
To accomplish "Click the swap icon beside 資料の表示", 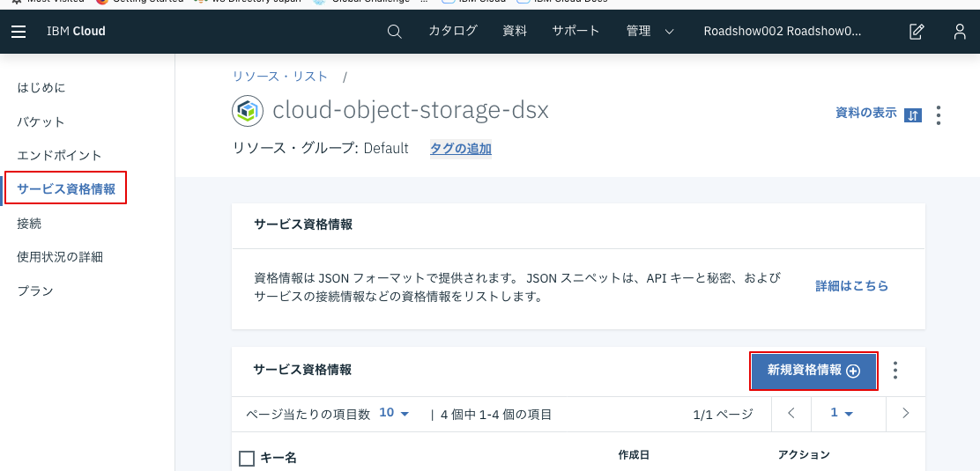I will [x=913, y=115].
